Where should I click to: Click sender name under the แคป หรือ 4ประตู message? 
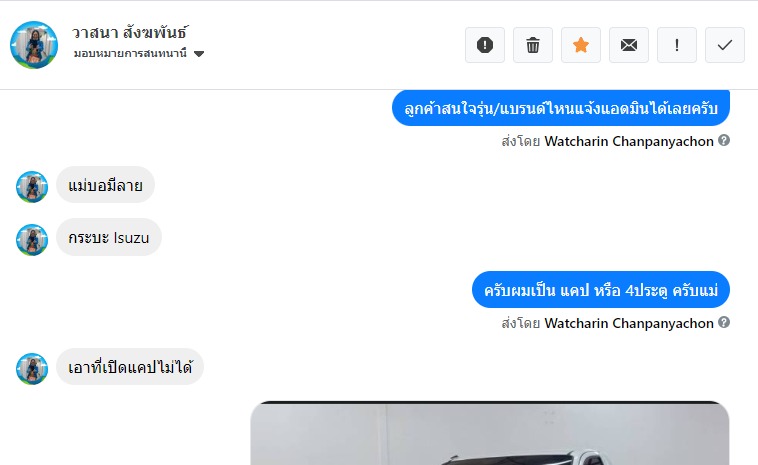(x=629, y=323)
